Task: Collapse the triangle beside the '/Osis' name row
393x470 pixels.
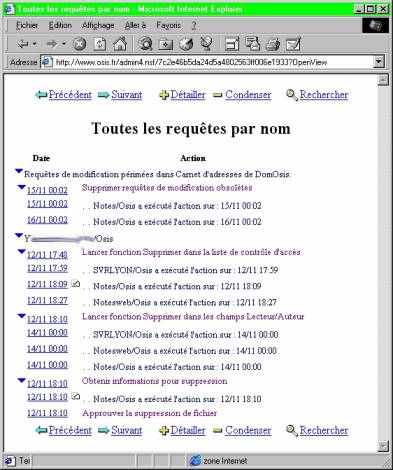Action: (19, 236)
